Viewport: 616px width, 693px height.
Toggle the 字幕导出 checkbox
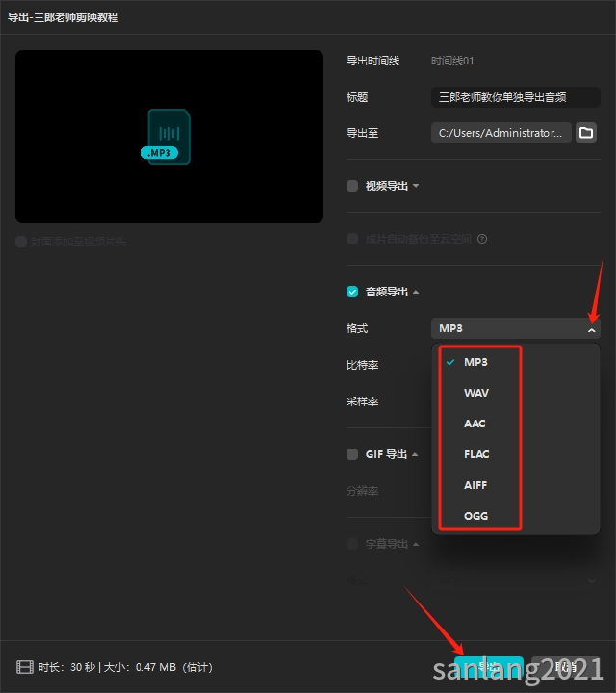point(352,544)
